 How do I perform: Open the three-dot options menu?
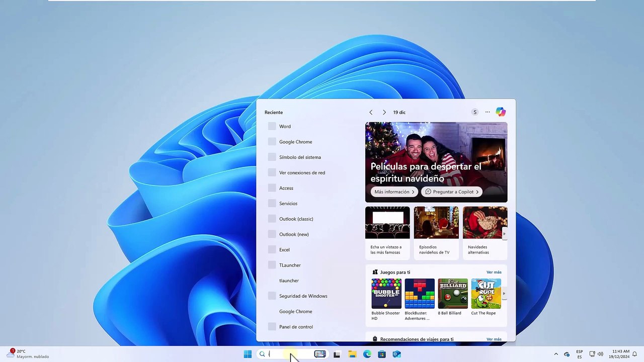(x=488, y=112)
